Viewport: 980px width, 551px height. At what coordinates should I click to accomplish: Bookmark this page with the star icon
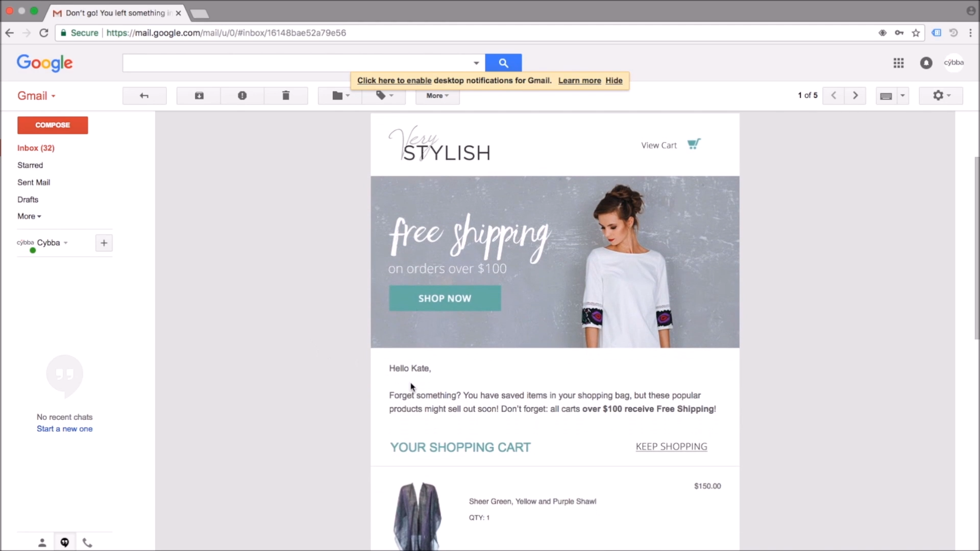[916, 33]
